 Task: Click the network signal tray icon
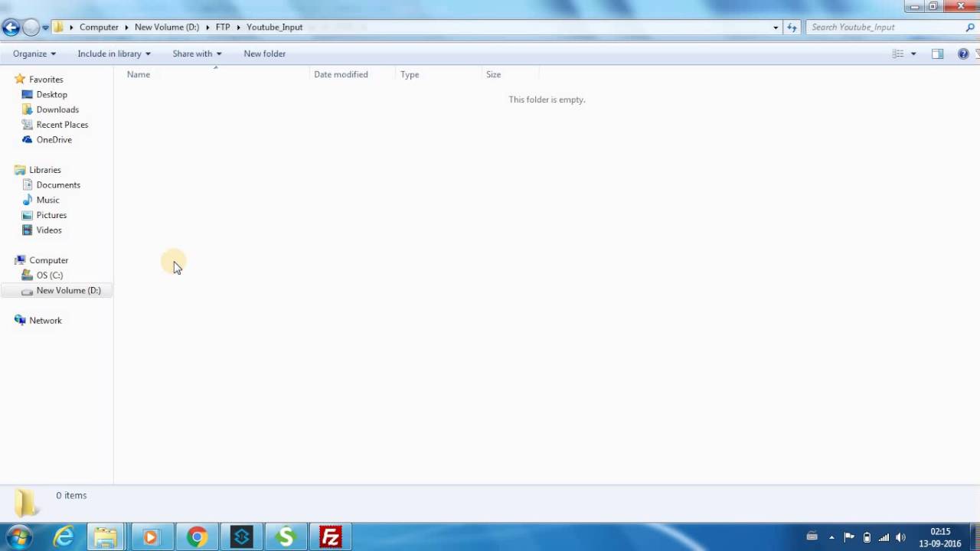[x=884, y=537]
